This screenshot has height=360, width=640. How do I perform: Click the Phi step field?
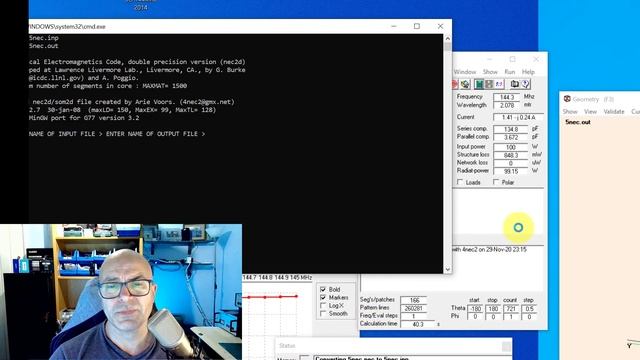click(529, 317)
